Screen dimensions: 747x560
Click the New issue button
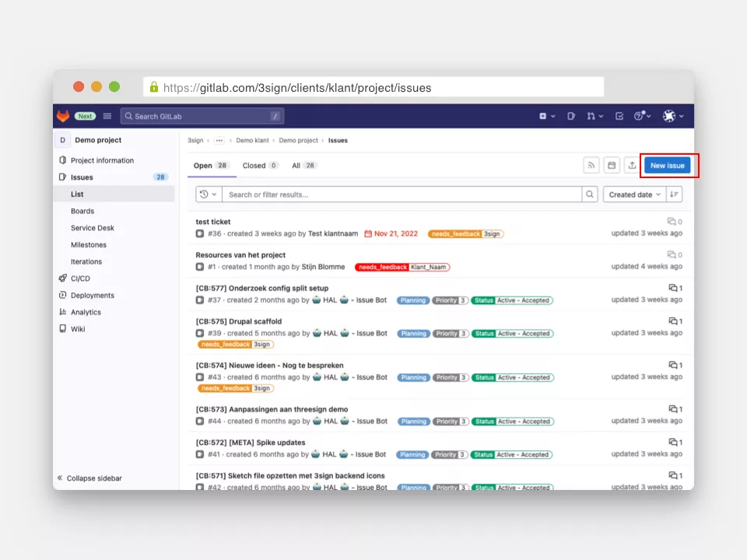(x=667, y=166)
